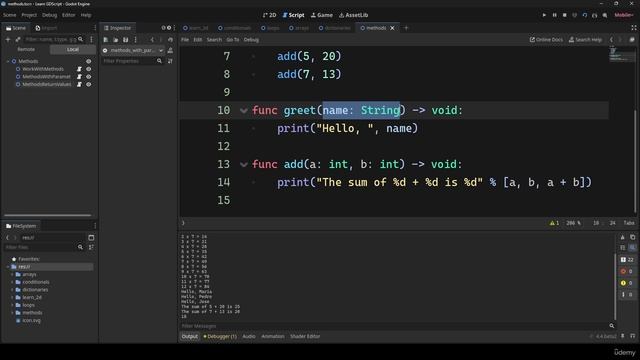
Task: Click the Scene dock horizontal scrollbar
Action: pos(48,215)
